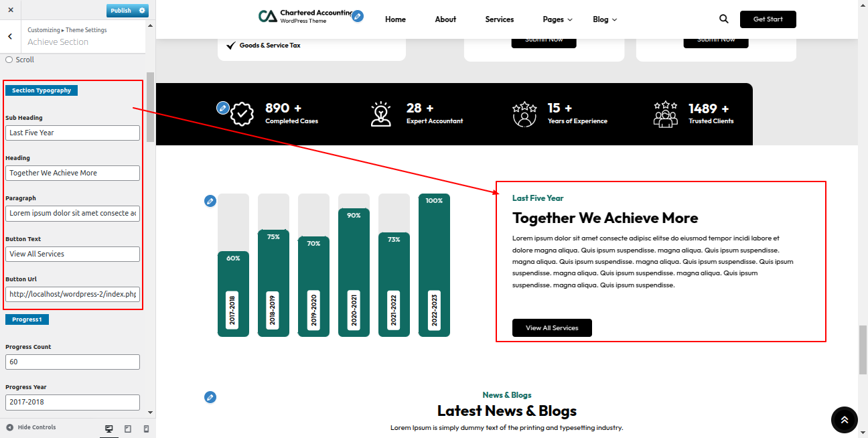Click edit pencil beside the progress bars chart
This screenshot has width=868, height=438.
click(210, 201)
